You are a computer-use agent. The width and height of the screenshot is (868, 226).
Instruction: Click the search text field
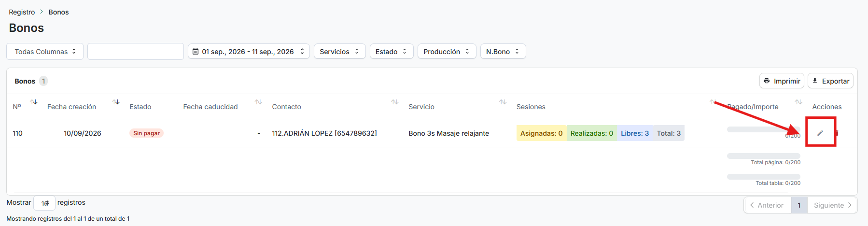136,51
